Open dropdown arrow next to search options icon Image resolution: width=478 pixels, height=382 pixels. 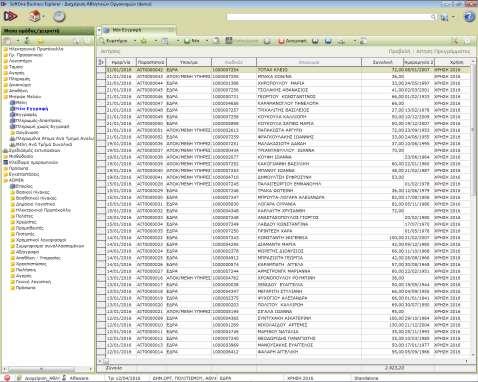453,17
